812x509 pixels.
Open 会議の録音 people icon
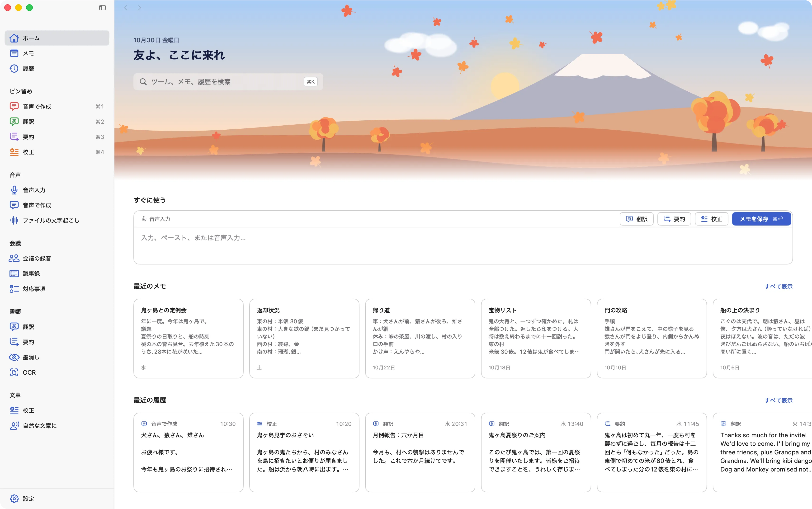[14, 258]
